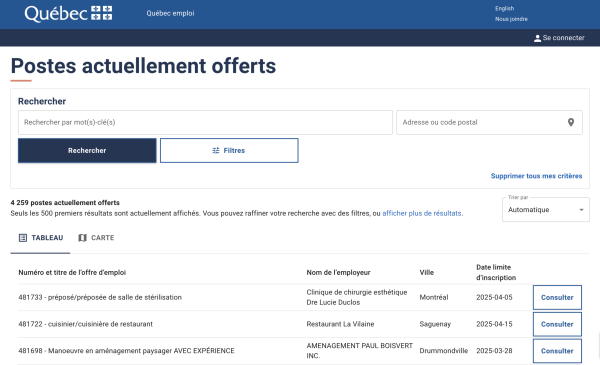Viewport: 600px width, 365px height.
Task: Click employer Clinique de chirurgie esthétique Dre Lucie Duclos
Action: 357,297
